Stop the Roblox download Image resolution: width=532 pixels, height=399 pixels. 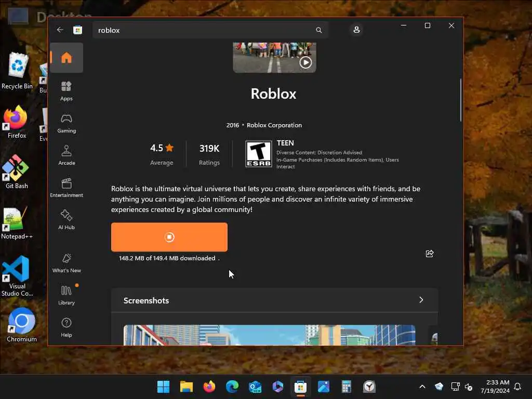coord(169,237)
